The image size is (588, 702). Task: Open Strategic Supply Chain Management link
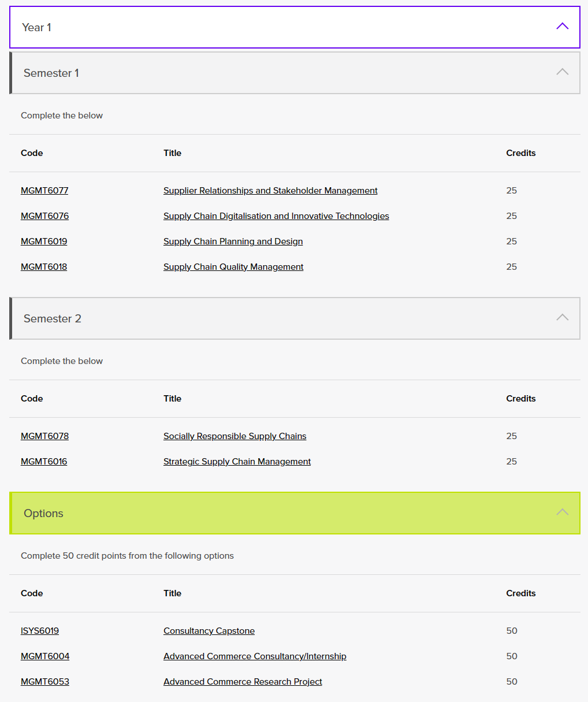(237, 462)
